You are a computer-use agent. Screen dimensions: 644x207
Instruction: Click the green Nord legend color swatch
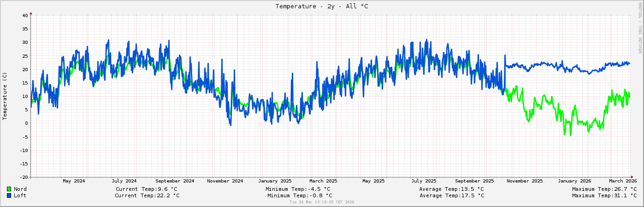pos(9,189)
